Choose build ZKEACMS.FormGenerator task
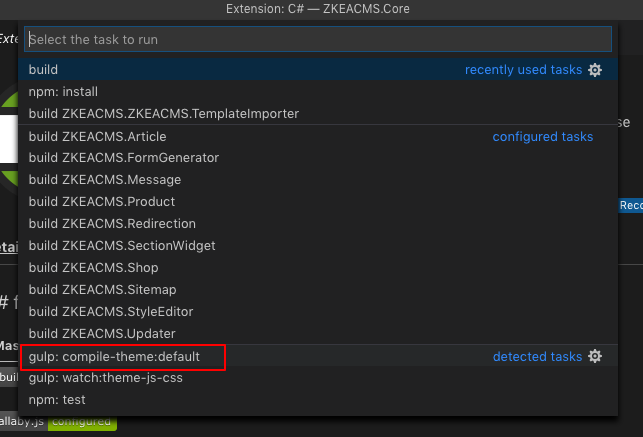This screenshot has height=437, width=643. (318, 158)
